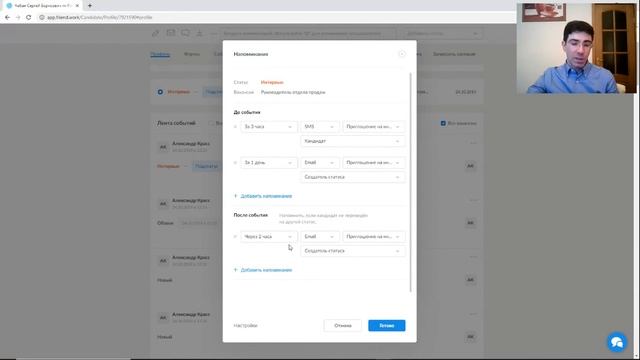The width and height of the screenshot is (640, 360).
Task: Open the 'Настройки' link in dialog
Action: [x=245, y=326]
